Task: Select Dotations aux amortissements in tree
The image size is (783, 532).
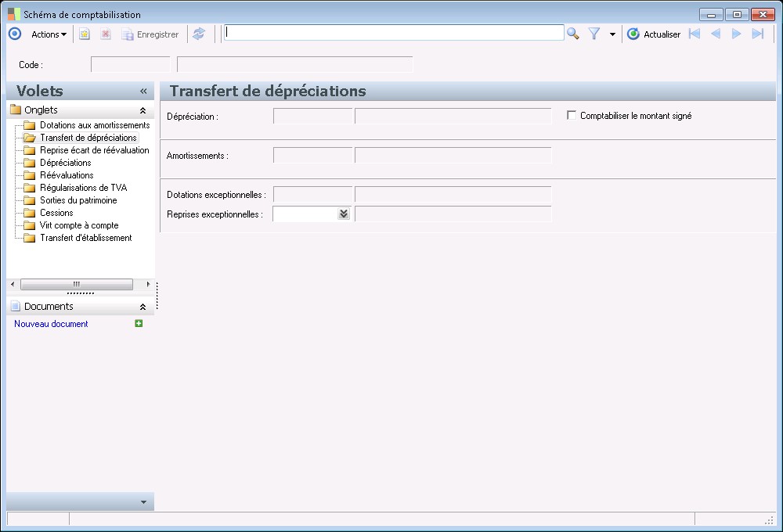Action: pos(95,125)
